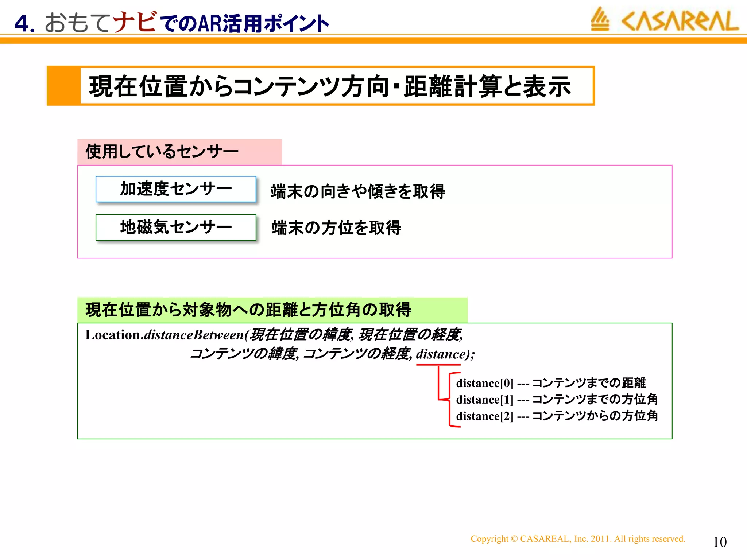
Task: Select the text '端末の方位を取得'
Action: coord(336,228)
